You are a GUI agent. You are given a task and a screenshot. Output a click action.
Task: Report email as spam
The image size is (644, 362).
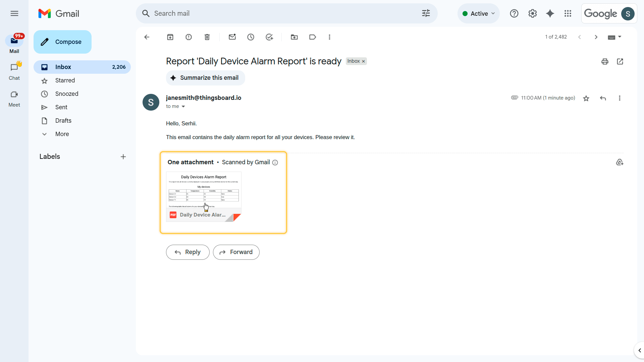[189, 37]
